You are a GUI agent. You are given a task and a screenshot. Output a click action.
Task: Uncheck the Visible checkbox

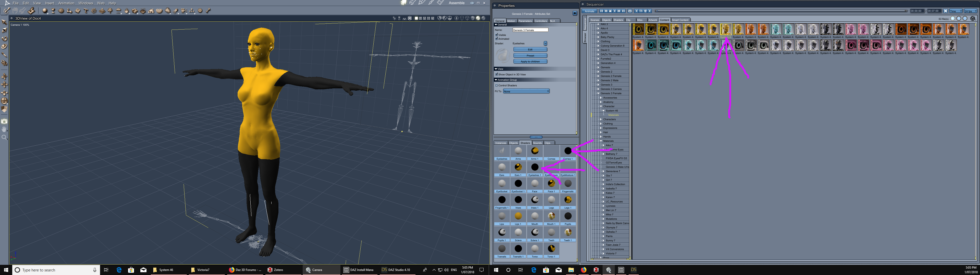tap(497, 35)
